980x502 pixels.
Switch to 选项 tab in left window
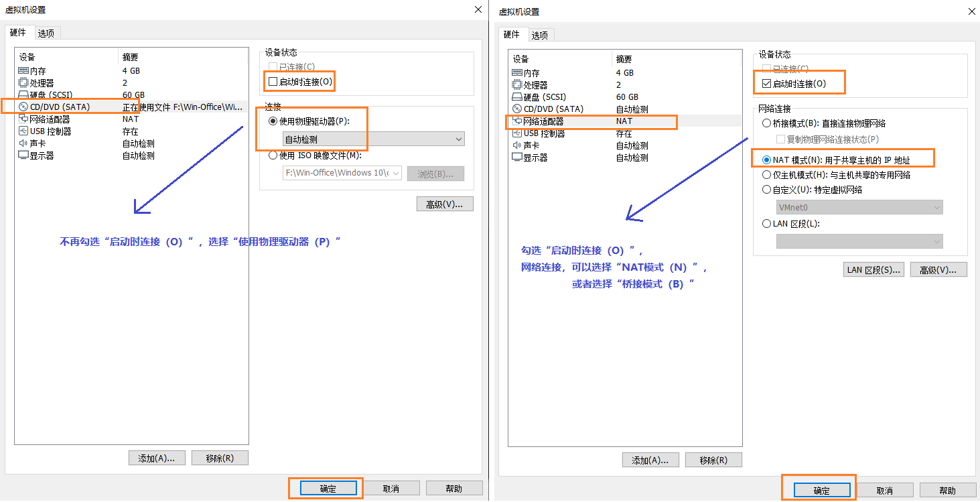point(46,33)
